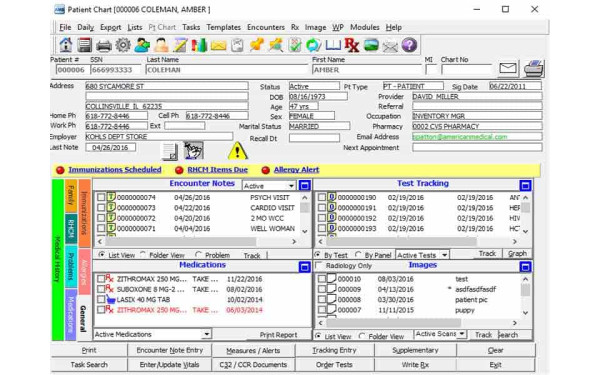Click the Write Rx button
The height and width of the screenshot is (375, 600).
(415, 365)
